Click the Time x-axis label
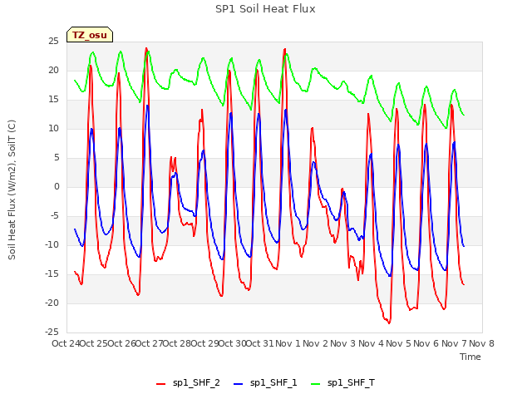 click(x=470, y=357)
